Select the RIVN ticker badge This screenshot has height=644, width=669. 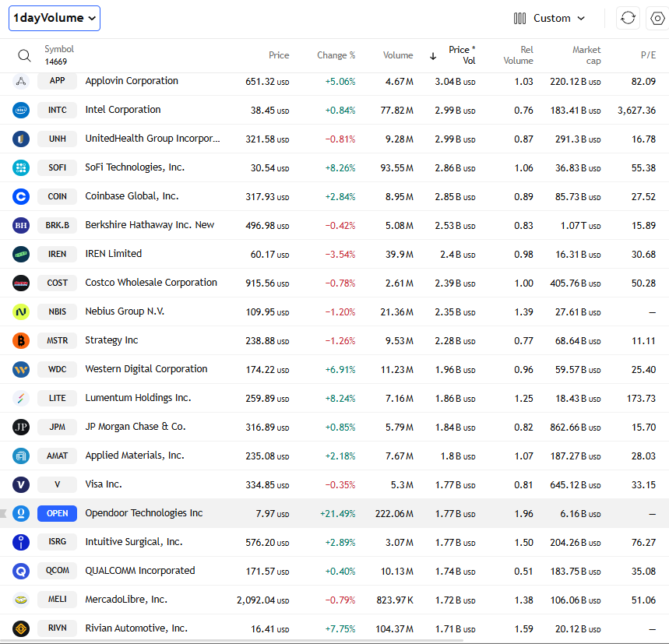click(57, 628)
